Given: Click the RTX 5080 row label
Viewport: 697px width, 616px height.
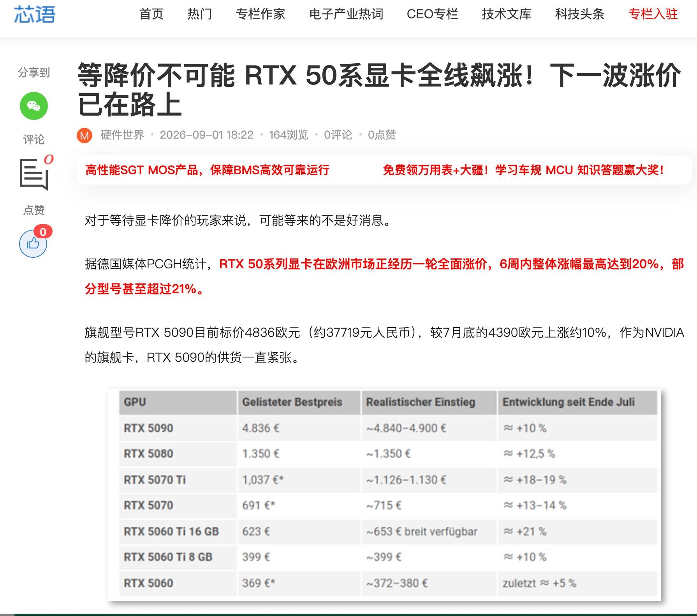Looking at the screenshot, I should pyautogui.click(x=148, y=454).
